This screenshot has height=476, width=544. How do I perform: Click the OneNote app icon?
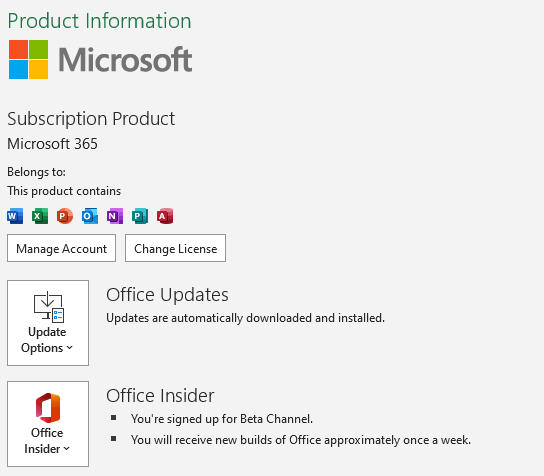tap(115, 216)
